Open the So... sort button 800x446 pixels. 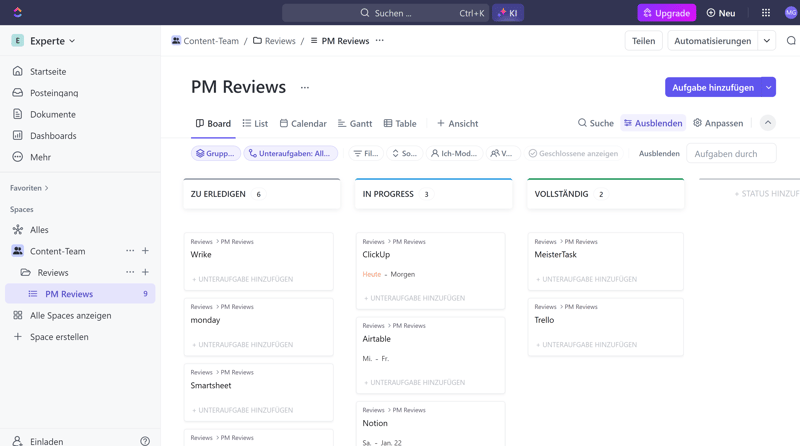(404, 153)
